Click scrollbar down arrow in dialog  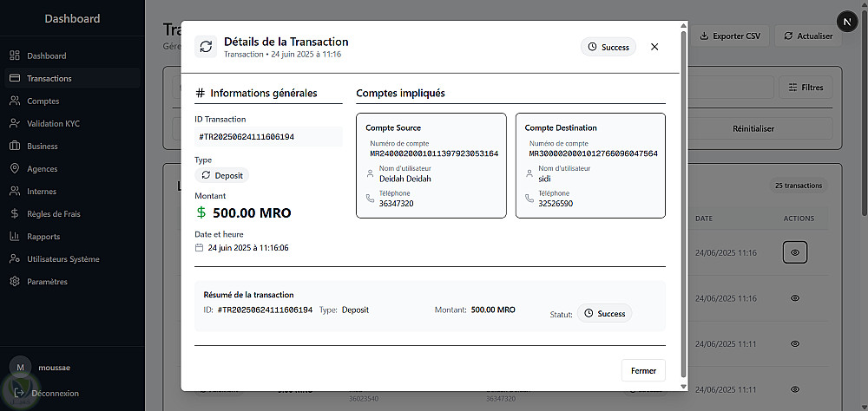(683, 386)
